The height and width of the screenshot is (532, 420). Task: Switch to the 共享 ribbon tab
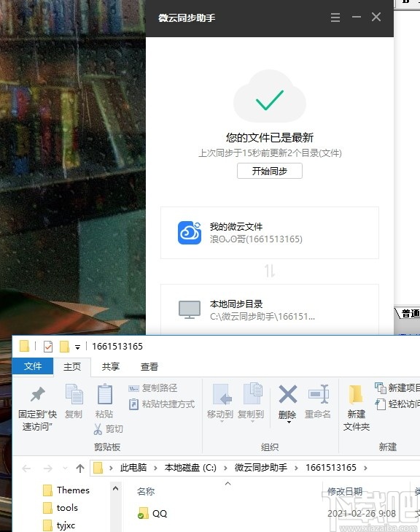pyautogui.click(x=111, y=367)
